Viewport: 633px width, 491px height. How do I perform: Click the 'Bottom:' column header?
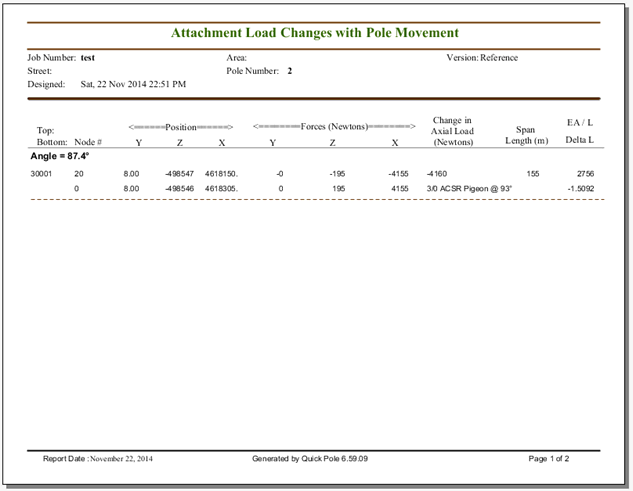pyautogui.click(x=52, y=142)
